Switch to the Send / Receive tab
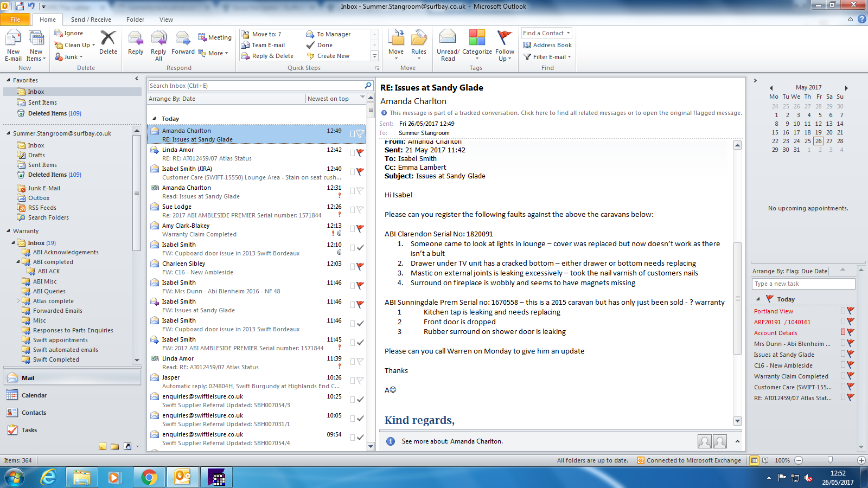Image resolution: width=868 pixels, height=488 pixels. (91, 20)
